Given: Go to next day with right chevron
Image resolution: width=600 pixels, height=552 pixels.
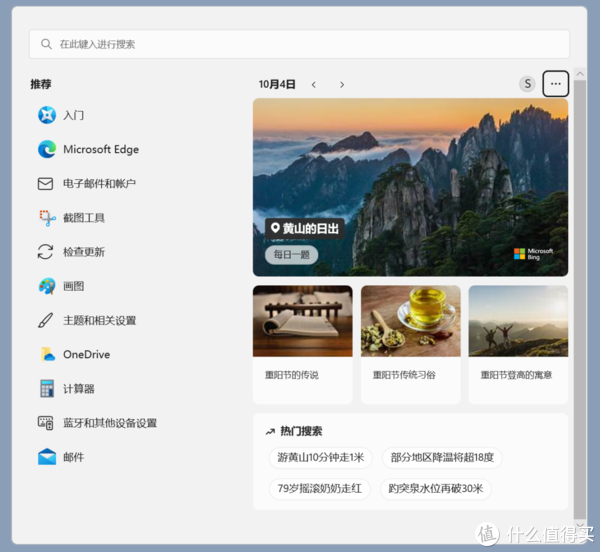Looking at the screenshot, I should [x=342, y=85].
